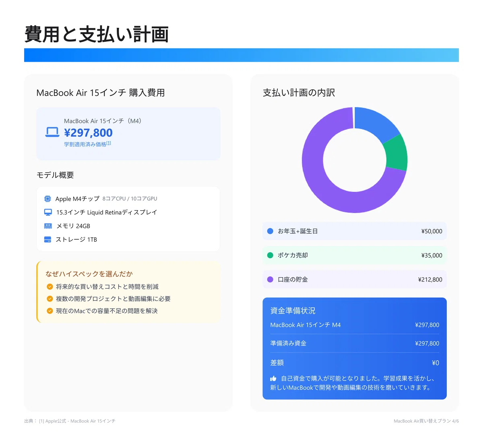Image resolution: width=483 pixels, height=448 pixels.
Task: Click the ¥297,800 price in the price card
Action: coord(88,133)
